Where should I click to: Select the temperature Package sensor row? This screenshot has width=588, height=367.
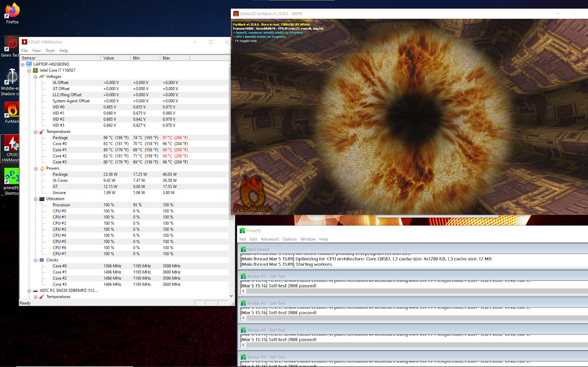point(124,138)
